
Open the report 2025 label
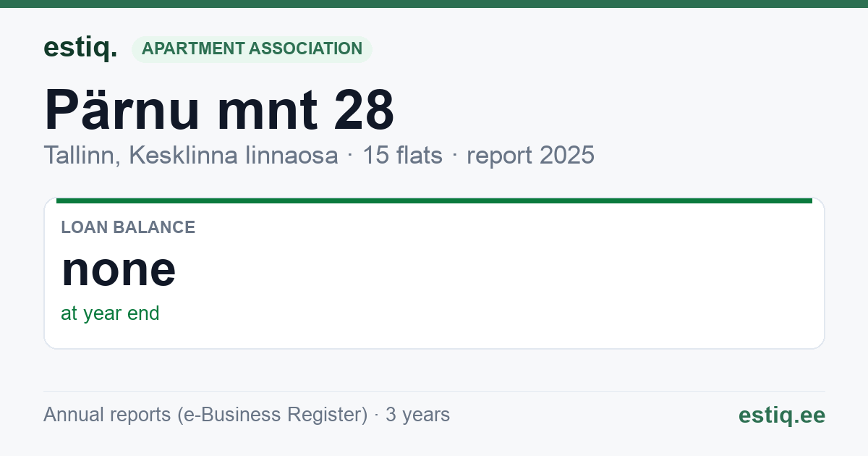[x=530, y=155]
